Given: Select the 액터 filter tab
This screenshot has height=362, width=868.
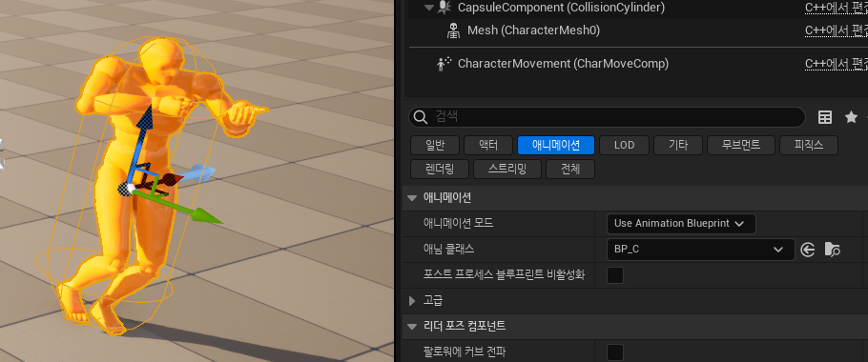Looking at the screenshot, I should coord(488,146).
